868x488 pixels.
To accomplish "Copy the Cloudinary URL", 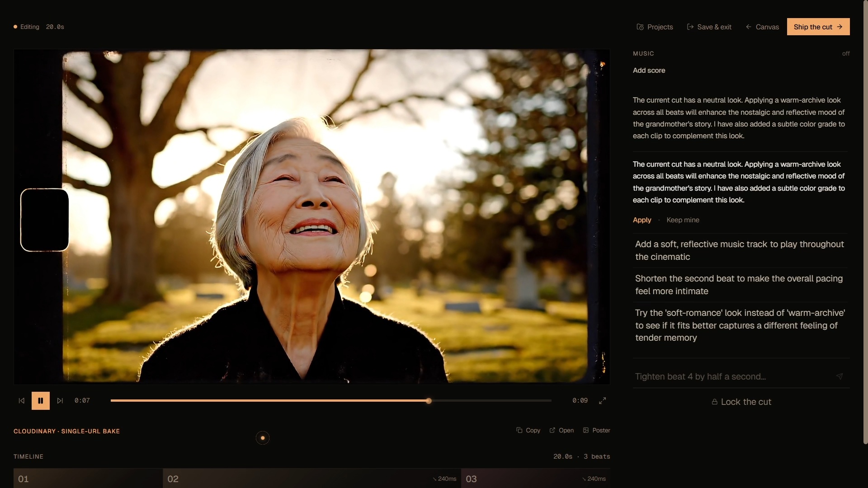I will [x=528, y=430].
